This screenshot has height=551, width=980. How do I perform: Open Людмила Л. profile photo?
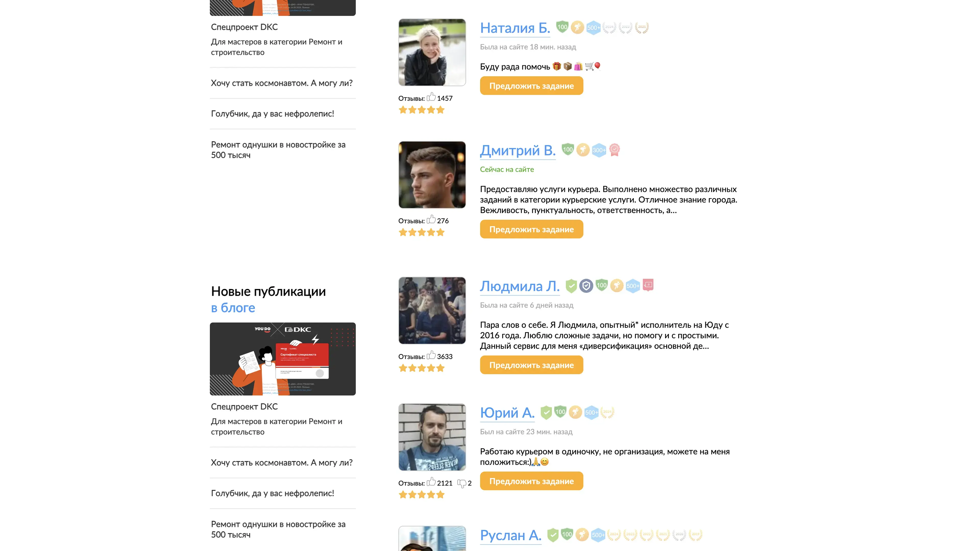[x=432, y=310]
